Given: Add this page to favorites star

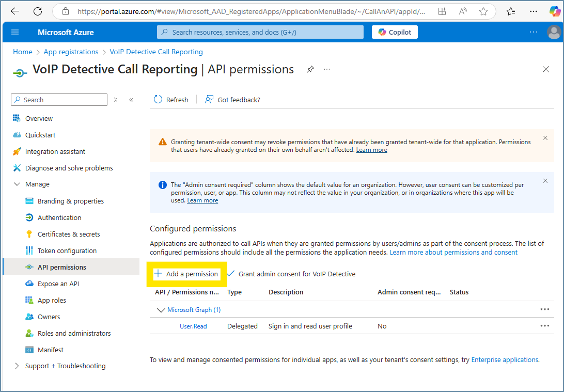Looking at the screenshot, I should click(x=483, y=11).
